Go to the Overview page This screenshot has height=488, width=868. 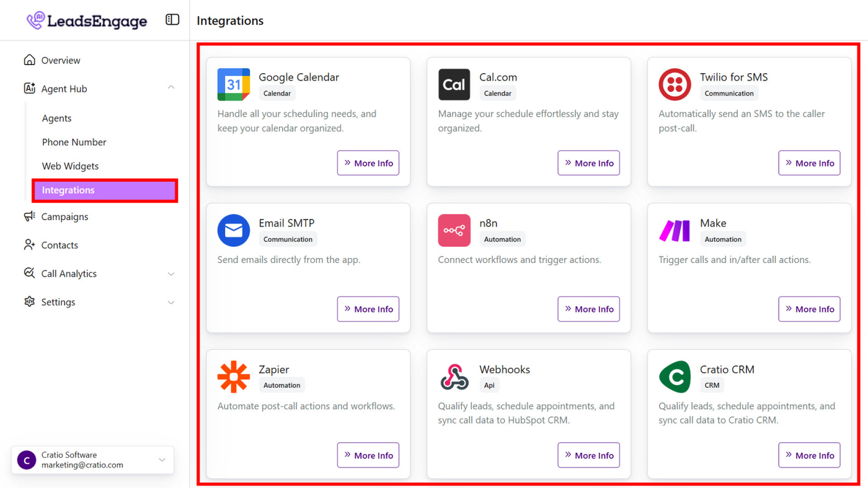tap(61, 60)
